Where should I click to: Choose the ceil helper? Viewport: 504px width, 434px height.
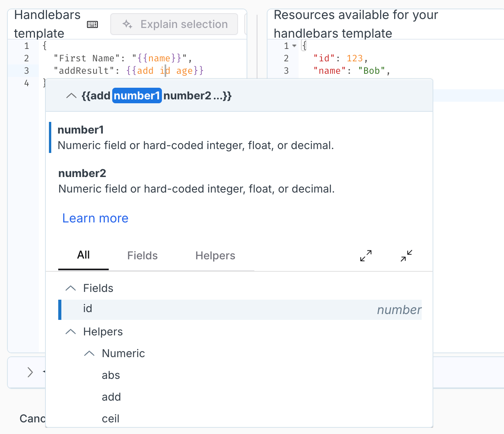(x=111, y=419)
